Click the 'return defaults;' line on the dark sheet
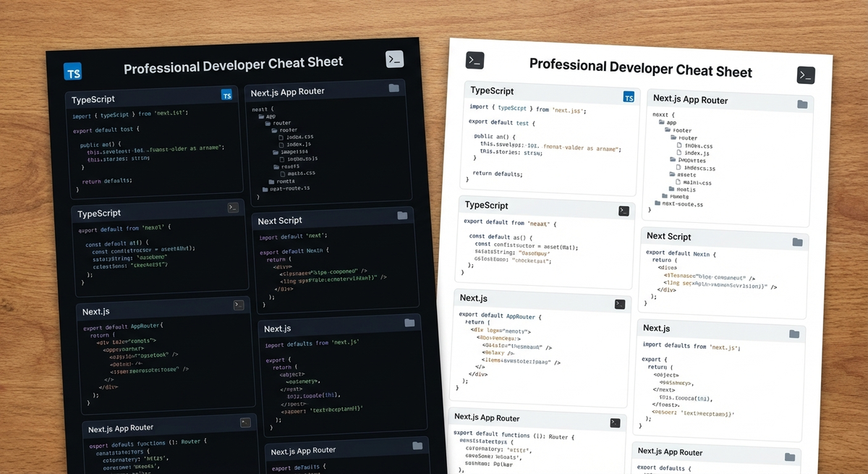Screen dimensions: 868x474 (107, 181)
